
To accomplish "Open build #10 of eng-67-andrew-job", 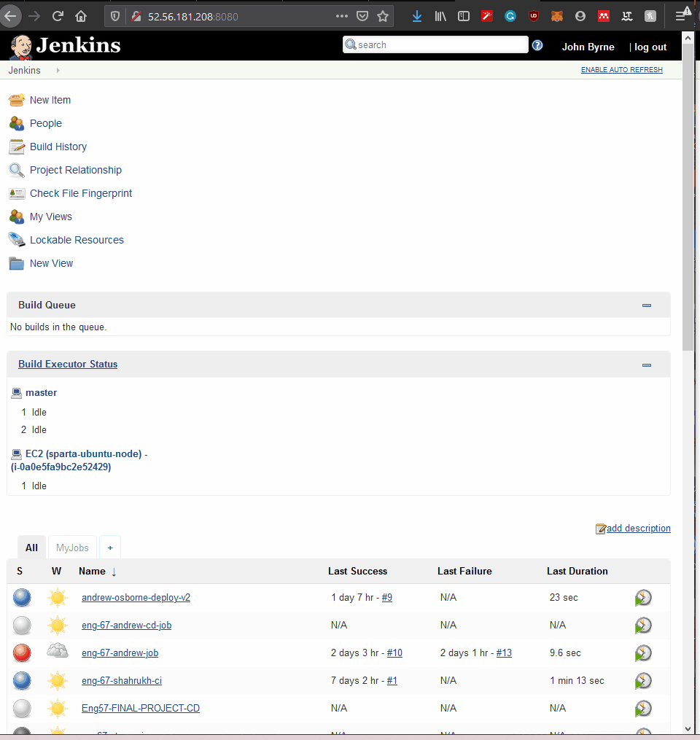I will 394,653.
